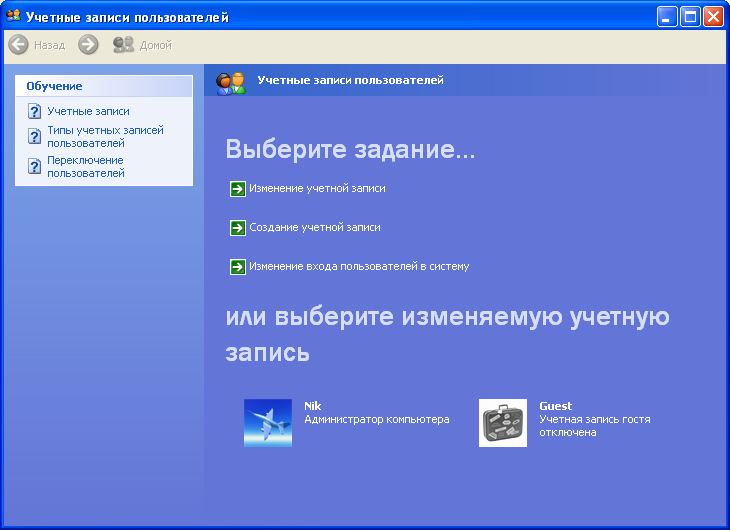Click the title bar users icon

point(13,16)
